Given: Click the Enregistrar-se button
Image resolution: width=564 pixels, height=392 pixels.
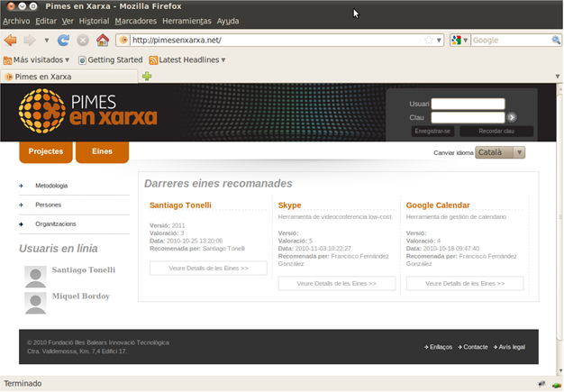Looking at the screenshot, I should pos(432,132).
